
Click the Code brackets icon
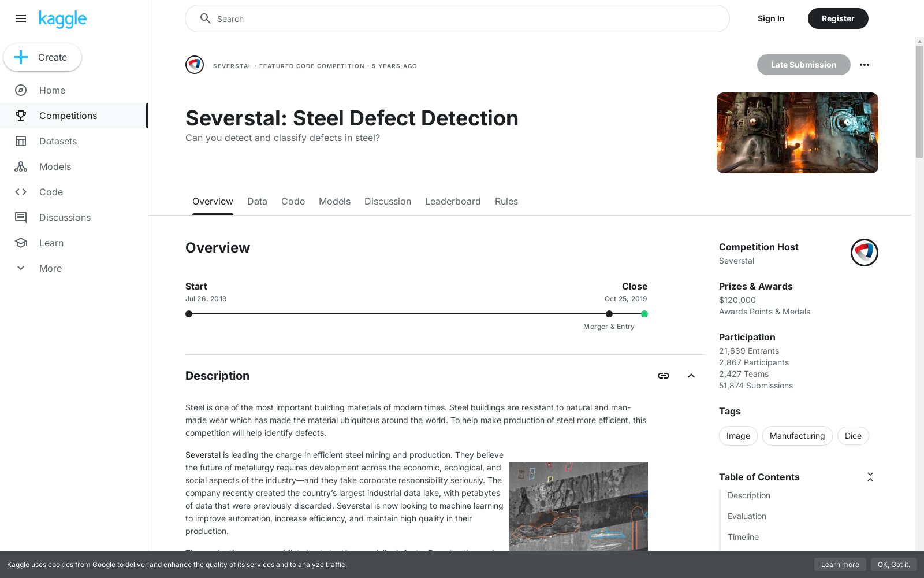click(21, 192)
